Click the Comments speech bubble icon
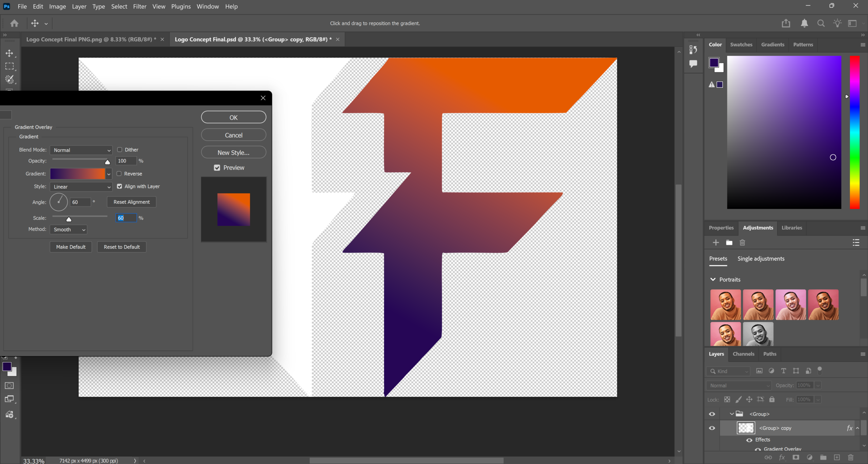 coord(693,63)
